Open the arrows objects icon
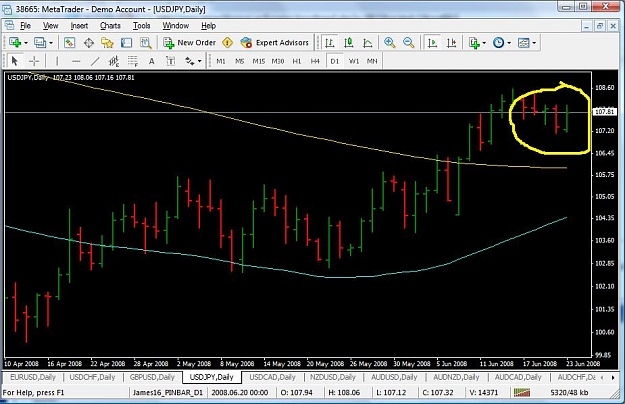The width and height of the screenshot is (625, 404). pos(190,61)
